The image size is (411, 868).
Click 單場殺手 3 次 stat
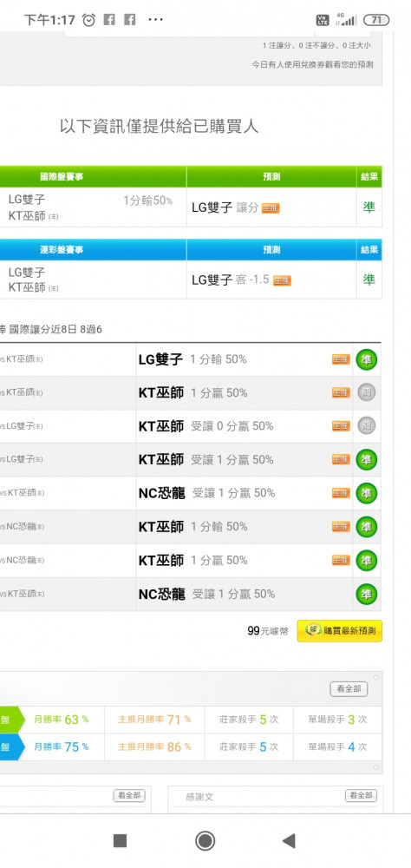[337, 720]
